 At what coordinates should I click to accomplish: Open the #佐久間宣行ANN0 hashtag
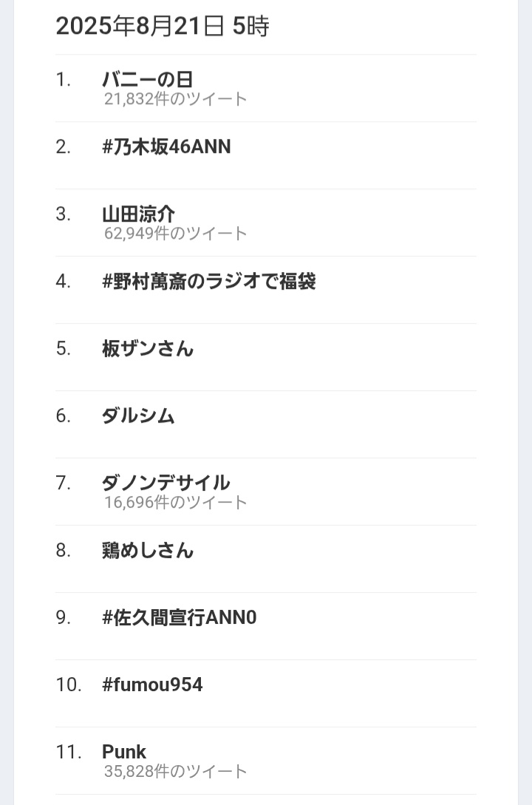(179, 618)
